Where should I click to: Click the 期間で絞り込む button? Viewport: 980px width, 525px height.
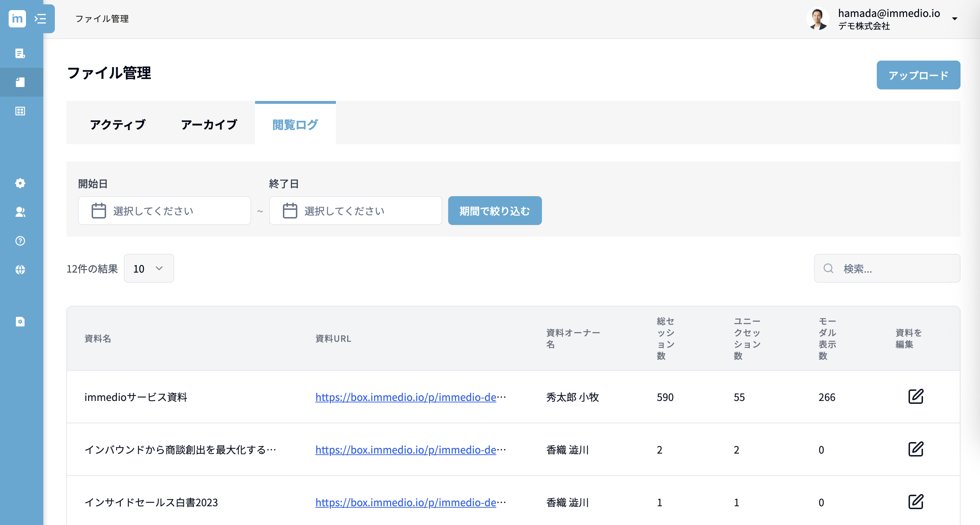pos(495,211)
